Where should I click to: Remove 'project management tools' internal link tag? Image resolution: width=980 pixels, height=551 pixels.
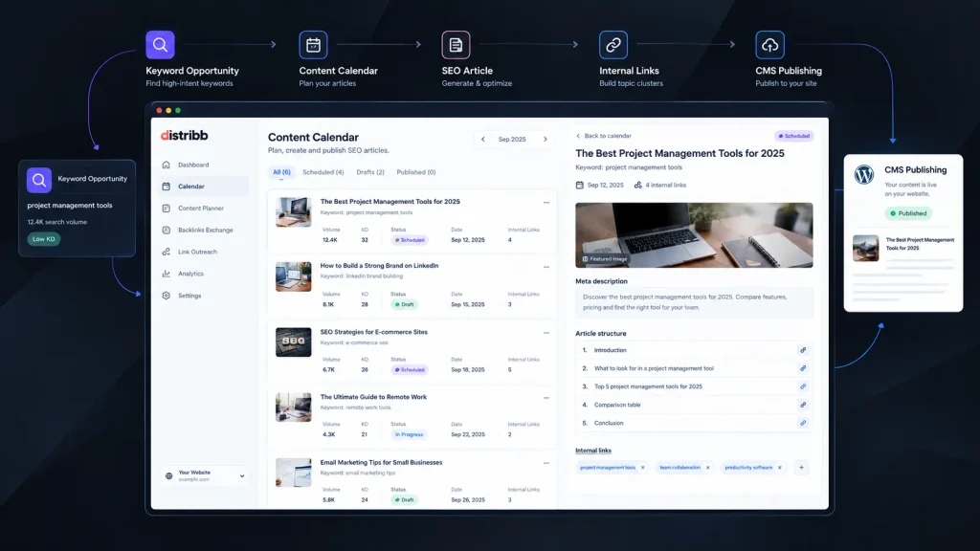pyautogui.click(x=642, y=467)
